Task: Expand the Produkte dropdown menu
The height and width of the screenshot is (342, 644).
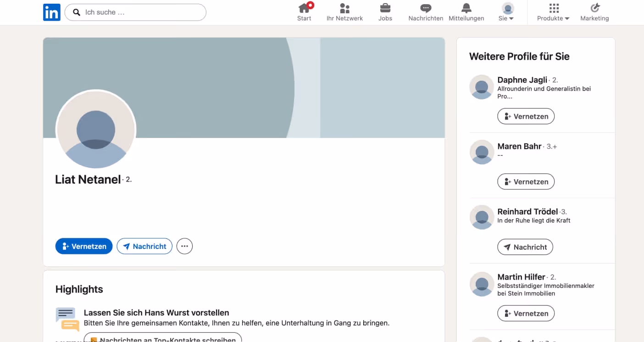Action: coord(554,18)
